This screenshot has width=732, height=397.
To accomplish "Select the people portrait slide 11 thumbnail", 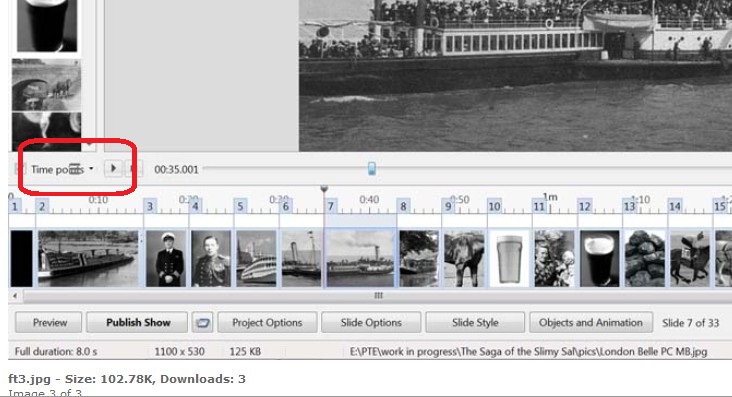I will pos(554,258).
